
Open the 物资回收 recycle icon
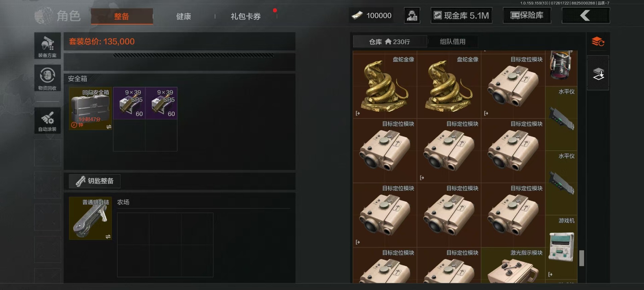(47, 78)
